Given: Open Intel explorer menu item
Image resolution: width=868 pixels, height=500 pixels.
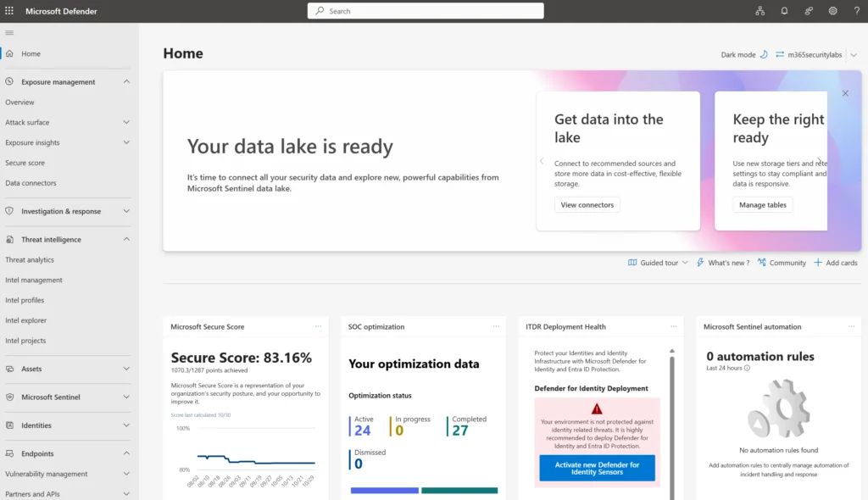Looking at the screenshot, I should (26, 320).
